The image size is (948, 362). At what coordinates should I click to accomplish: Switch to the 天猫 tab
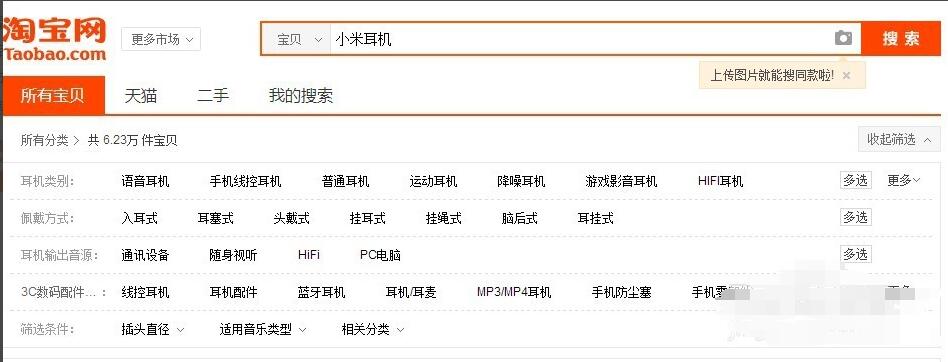(141, 95)
